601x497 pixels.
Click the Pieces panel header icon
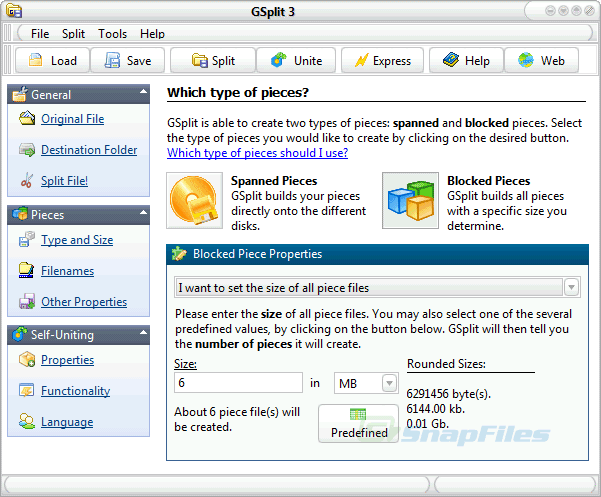coord(20,213)
